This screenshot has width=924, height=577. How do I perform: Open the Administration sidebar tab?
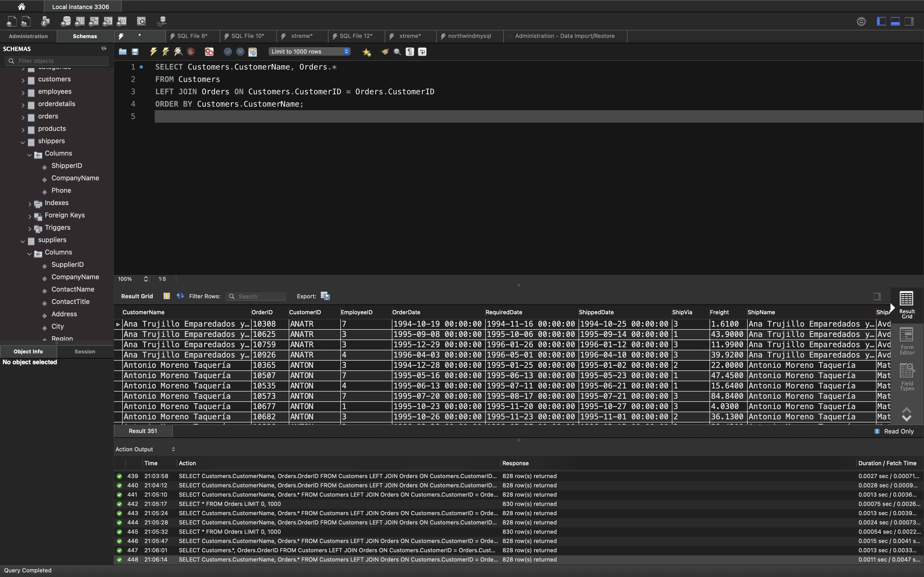28,36
